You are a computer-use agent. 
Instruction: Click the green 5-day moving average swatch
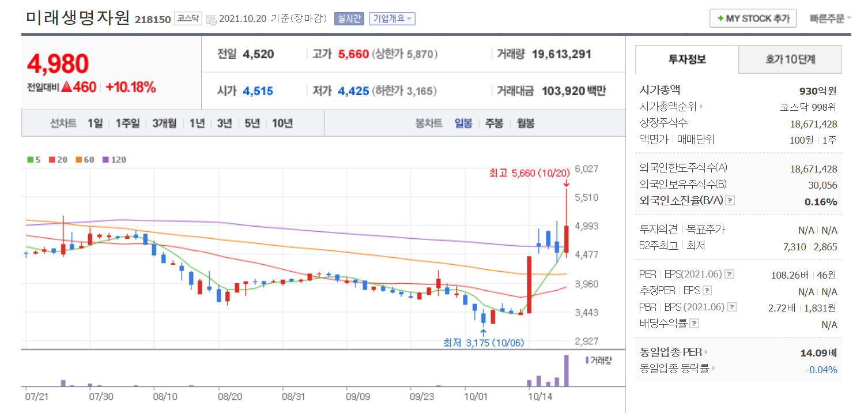[x=30, y=160]
